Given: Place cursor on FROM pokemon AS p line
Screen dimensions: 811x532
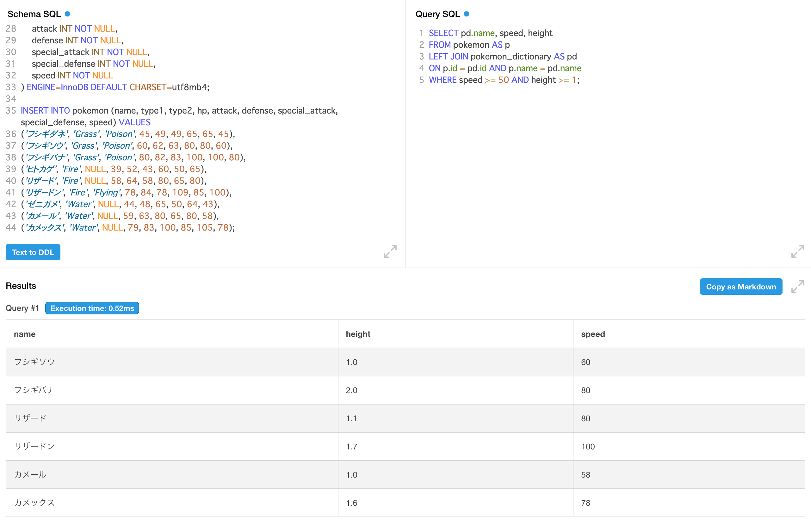Looking at the screenshot, I should point(469,45).
